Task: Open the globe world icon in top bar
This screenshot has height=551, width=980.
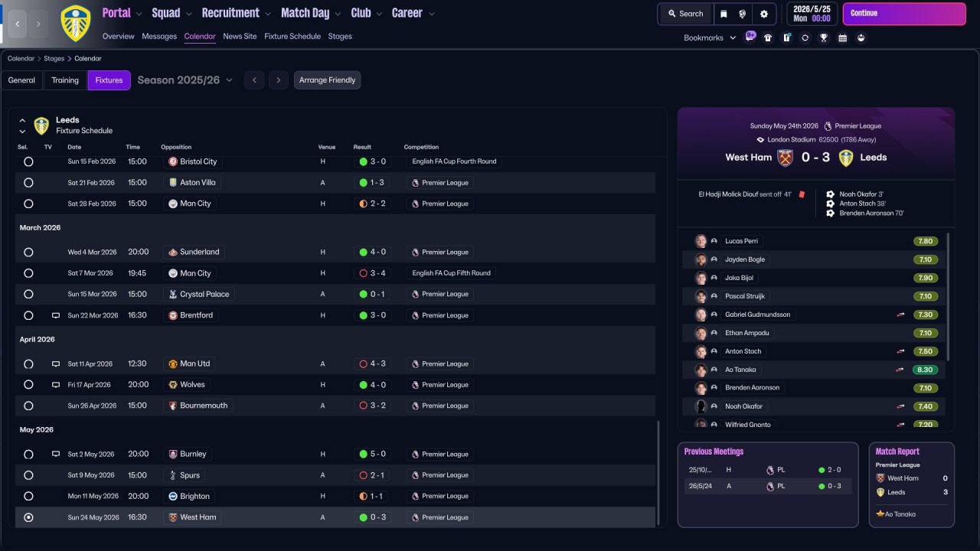Action: pyautogui.click(x=743, y=14)
